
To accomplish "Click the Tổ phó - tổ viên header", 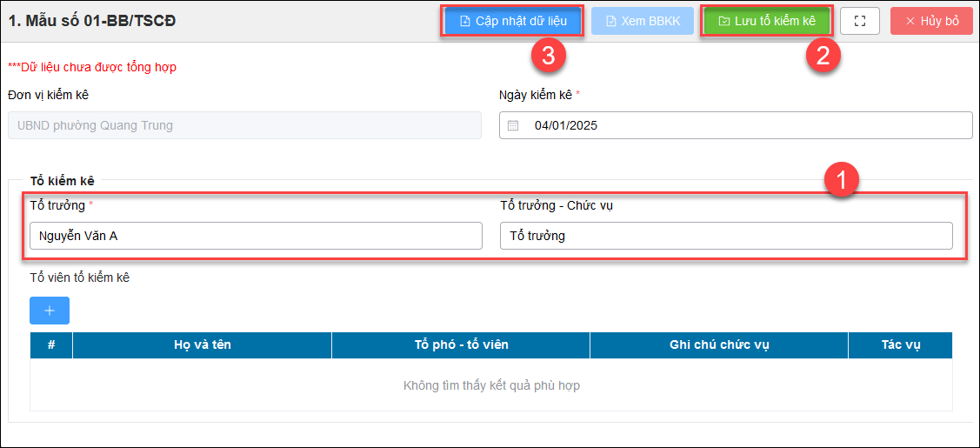I will point(461,345).
